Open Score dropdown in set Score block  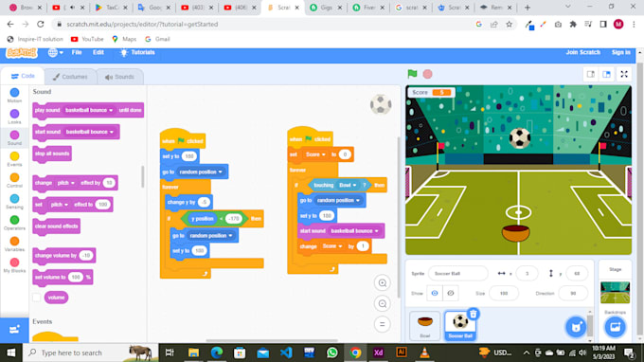pyautogui.click(x=315, y=154)
